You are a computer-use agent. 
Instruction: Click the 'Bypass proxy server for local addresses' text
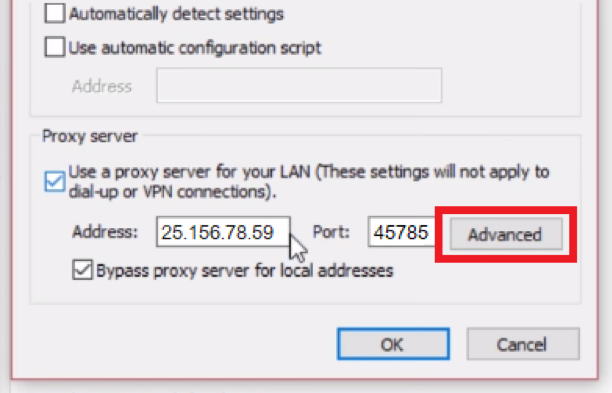pyautogui.click(x=245, y=270)
